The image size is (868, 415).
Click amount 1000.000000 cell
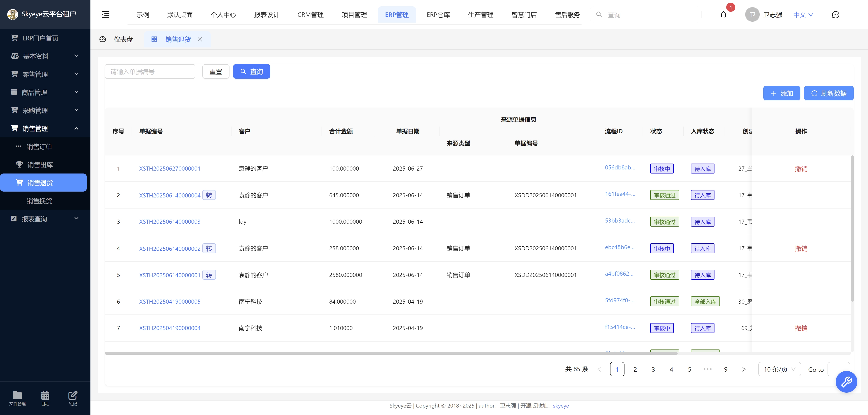[345, 222]
